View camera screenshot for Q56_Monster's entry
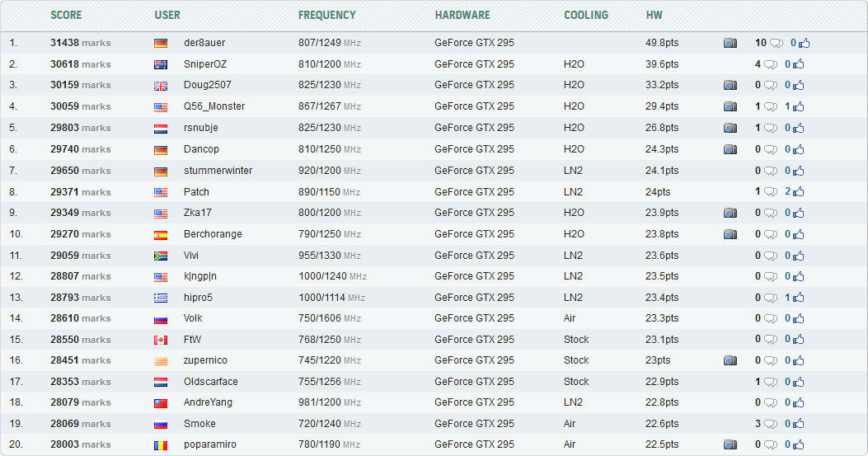 730,106
